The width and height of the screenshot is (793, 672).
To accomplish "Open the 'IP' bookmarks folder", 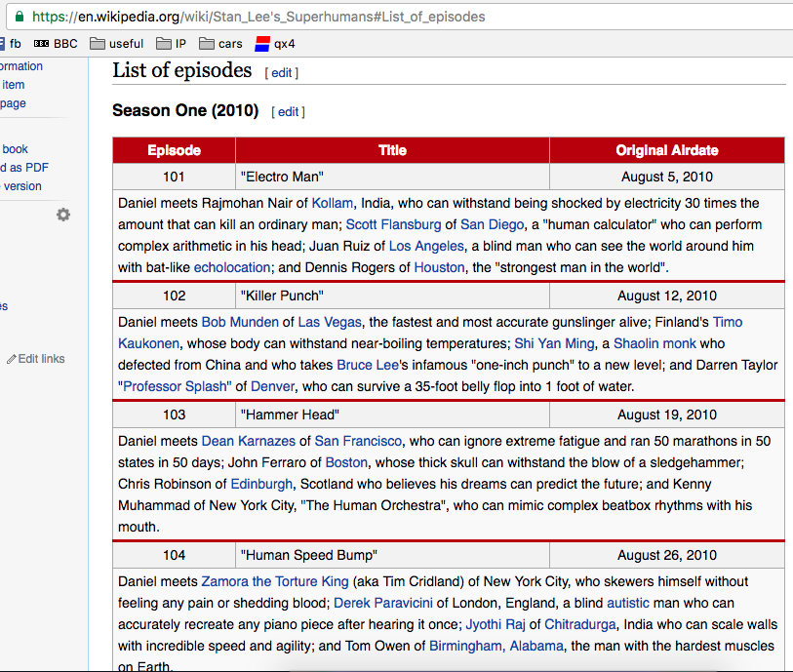I will [171, 44].
